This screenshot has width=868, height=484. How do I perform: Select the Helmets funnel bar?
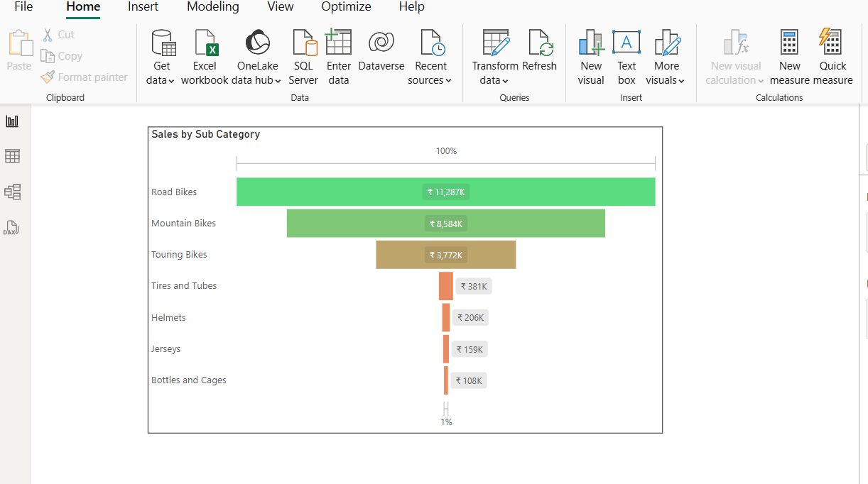click(x=446, y=317)
